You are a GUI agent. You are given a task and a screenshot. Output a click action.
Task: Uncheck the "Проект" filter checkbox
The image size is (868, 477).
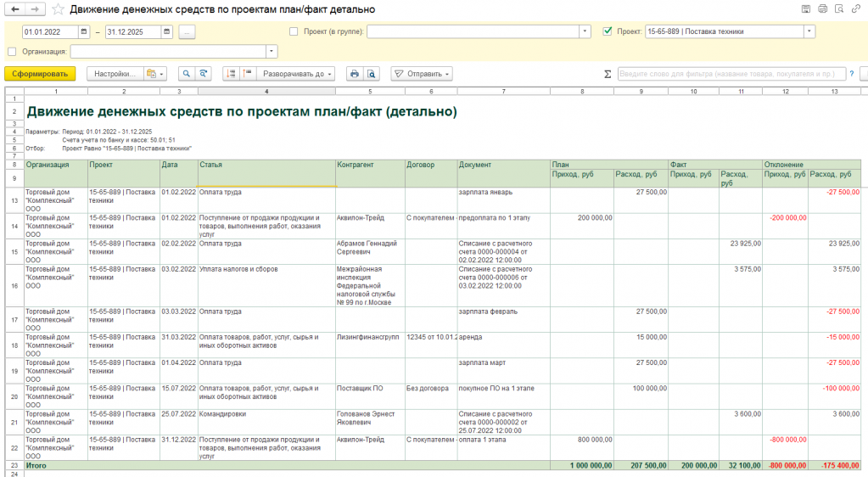[x=608, y=31]
